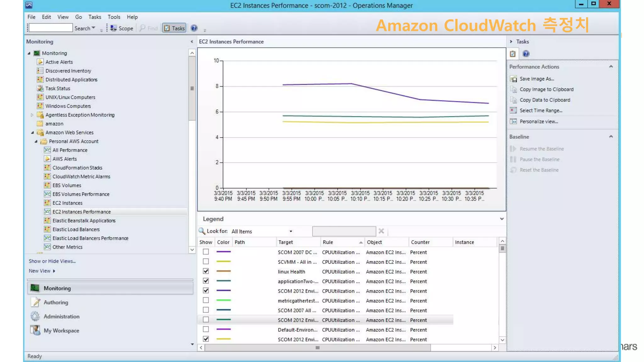Click Personalize view icon
Image resolution: width=644 pixels, height=362 pixels.
(513, 121)
